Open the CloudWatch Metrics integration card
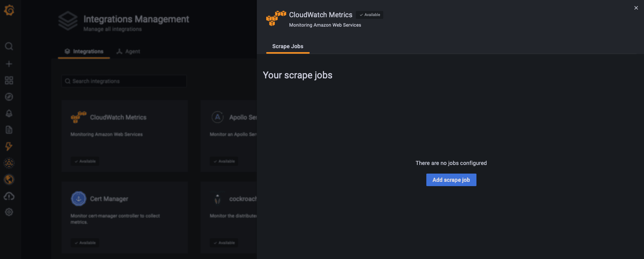Image resolution: width=644 pixels, height=259 pixels. (124, 136)
